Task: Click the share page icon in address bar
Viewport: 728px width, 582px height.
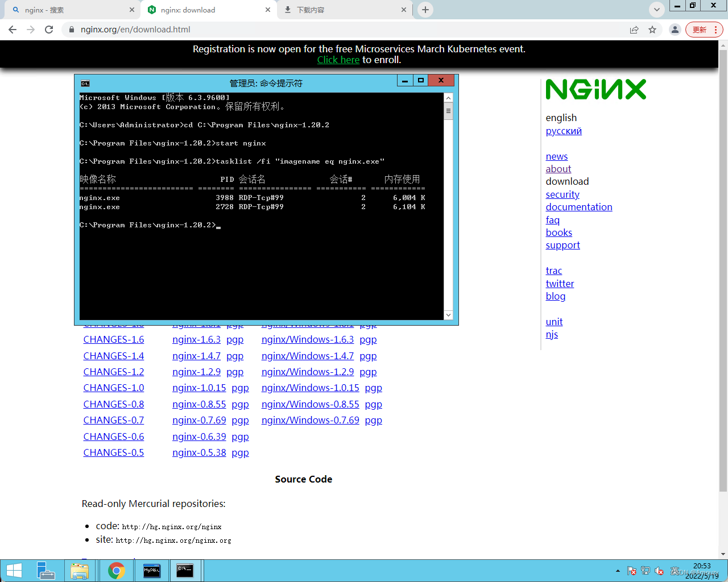Action: point(634,30)
